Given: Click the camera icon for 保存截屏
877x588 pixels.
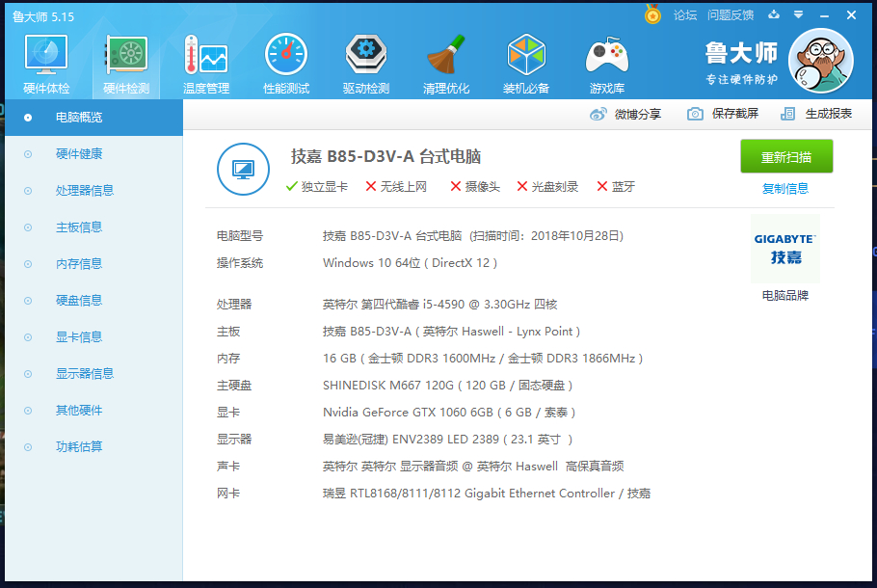Looking at the screenshot, I should [x=695, y=114].
